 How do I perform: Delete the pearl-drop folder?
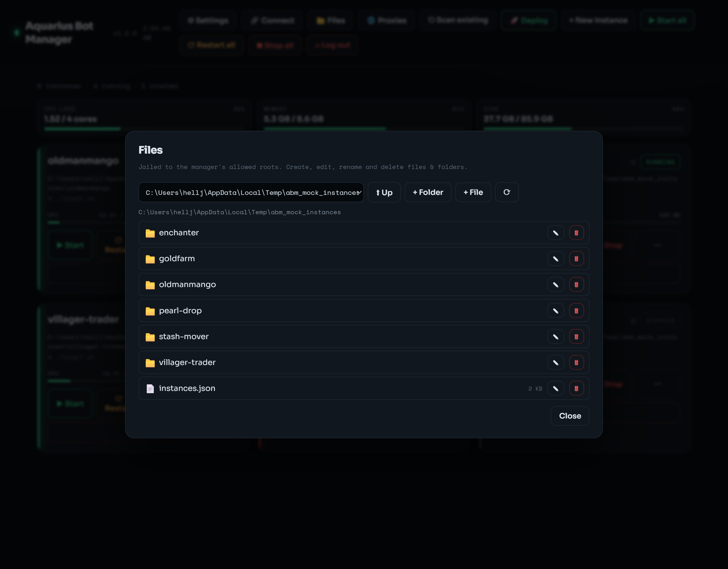pos(576,310)
